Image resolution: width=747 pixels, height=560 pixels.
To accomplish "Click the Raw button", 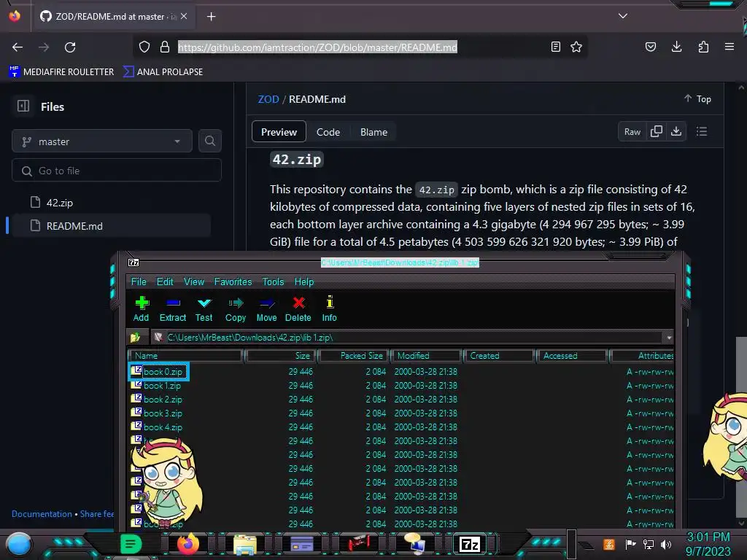I will point(632,131).
